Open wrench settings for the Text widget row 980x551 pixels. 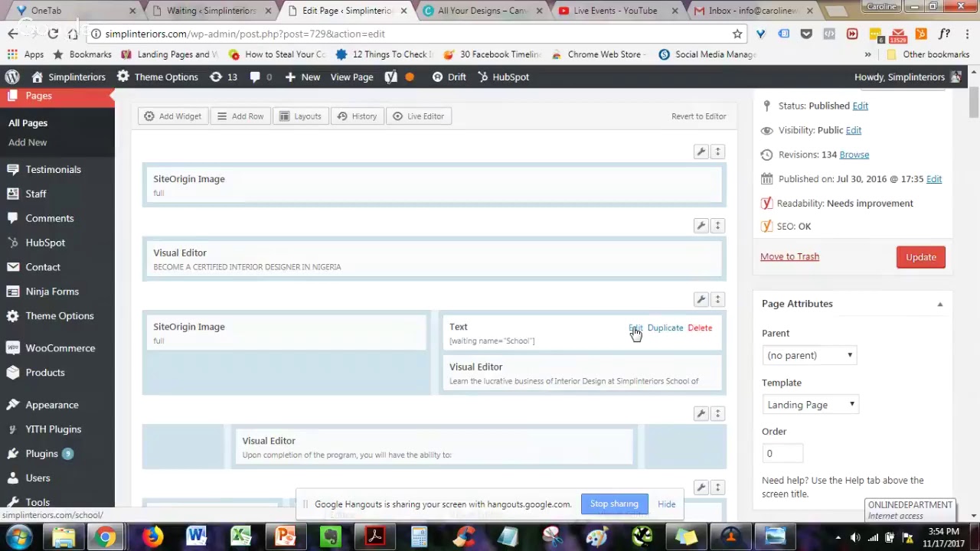701,299
